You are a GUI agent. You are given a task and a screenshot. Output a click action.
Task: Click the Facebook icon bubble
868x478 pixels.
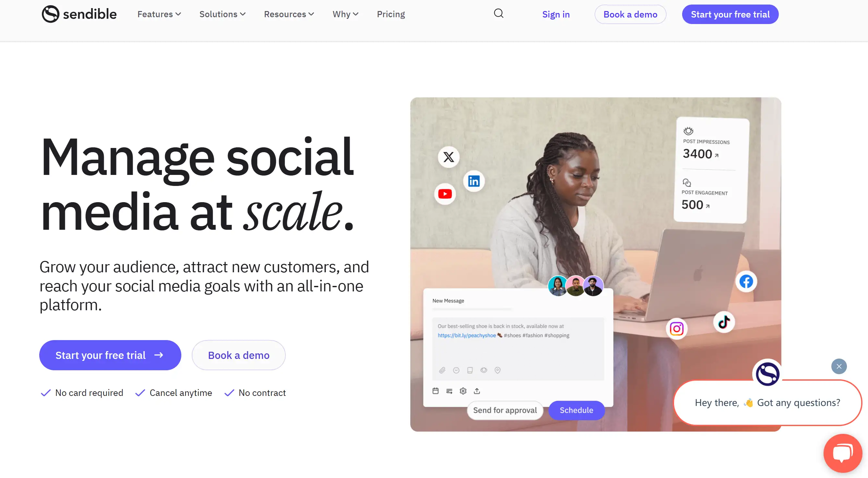(x=746, y=281)
